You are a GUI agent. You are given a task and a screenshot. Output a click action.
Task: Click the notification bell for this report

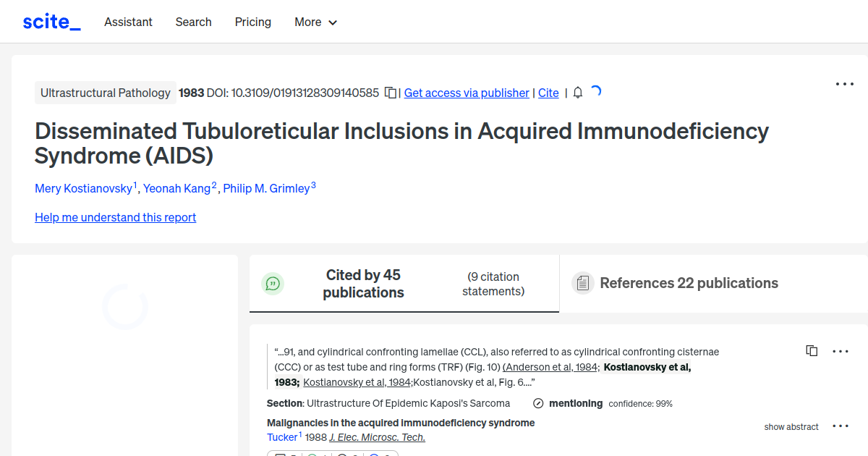[x=576, y=93]
